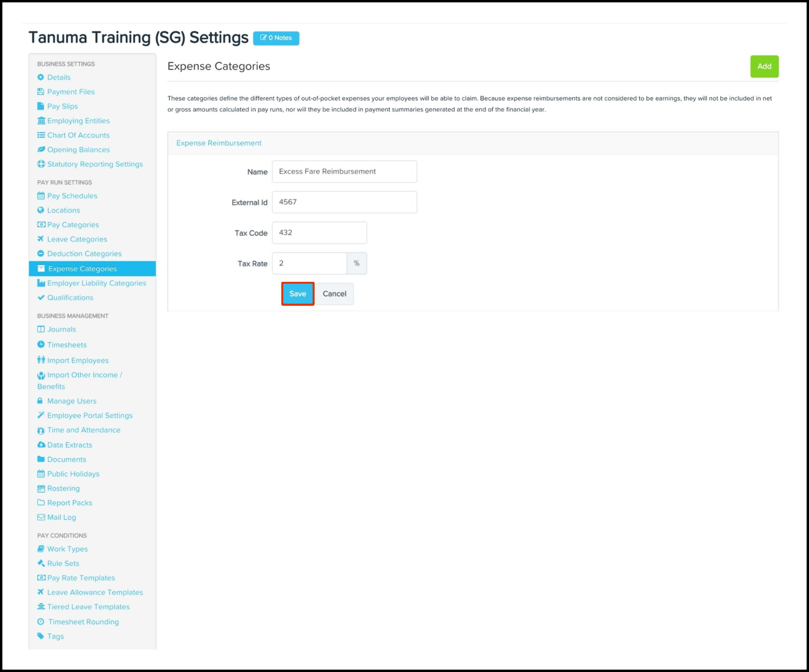809x672 pixels.
Task: Click the gear icon beside Details
Action: tap(41, 77)
